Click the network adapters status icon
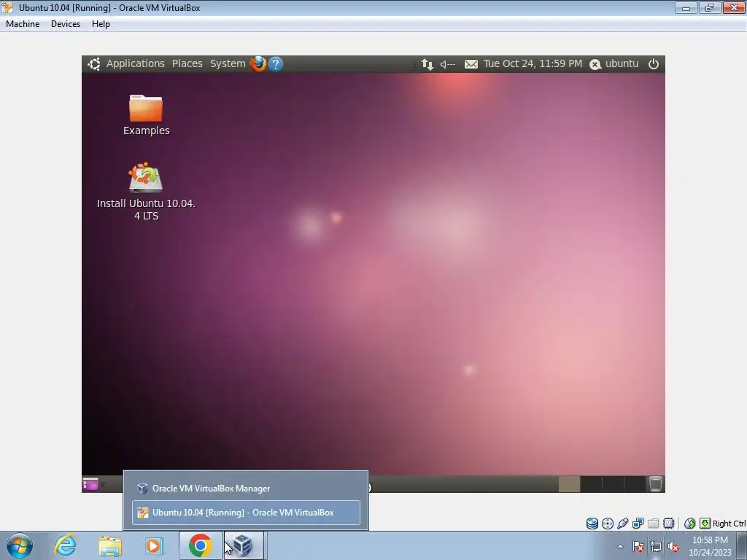 click(x=638, y=524)
